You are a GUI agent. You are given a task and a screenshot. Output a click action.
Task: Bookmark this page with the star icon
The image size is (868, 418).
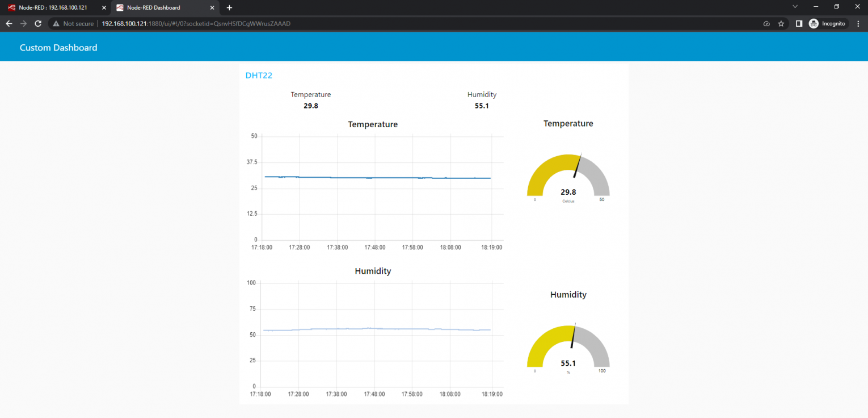781,23
